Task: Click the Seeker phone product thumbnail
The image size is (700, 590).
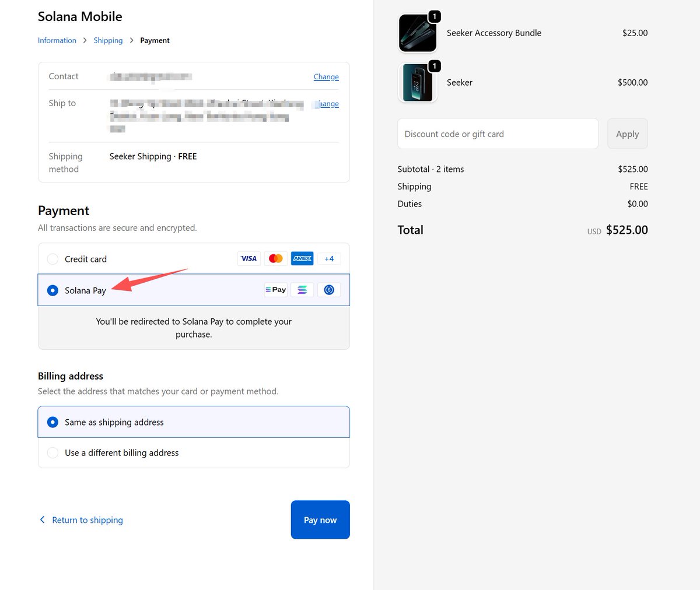Action: click(418, 83)
